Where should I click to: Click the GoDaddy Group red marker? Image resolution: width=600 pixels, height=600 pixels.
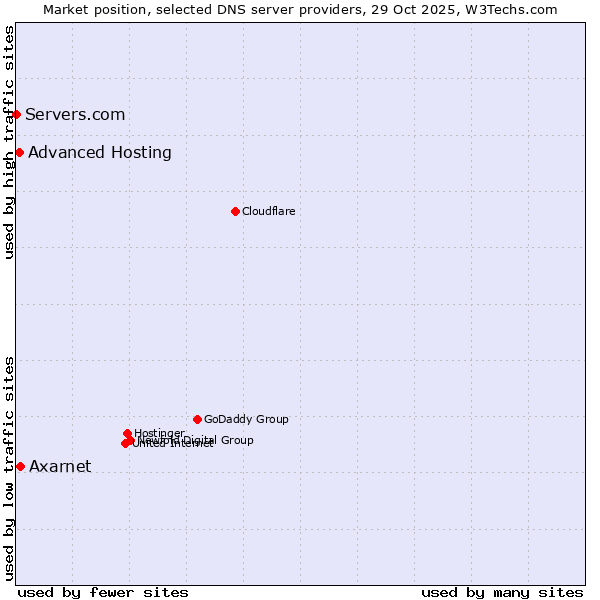(197, 419)
